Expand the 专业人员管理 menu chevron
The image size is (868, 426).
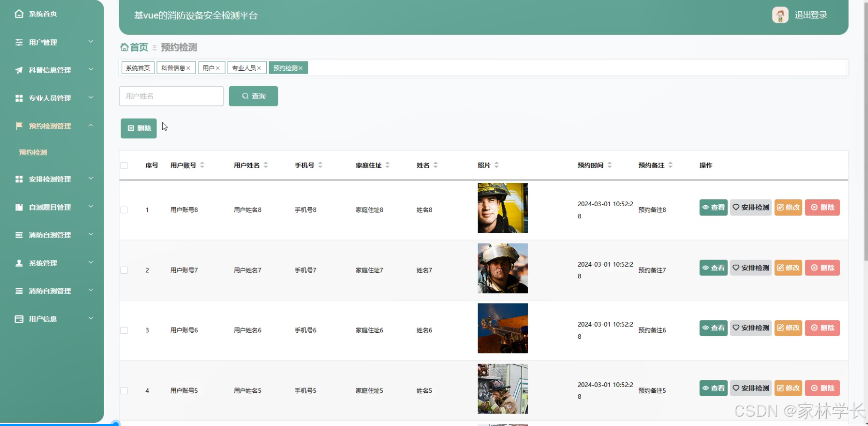click(x=91, y=97)
